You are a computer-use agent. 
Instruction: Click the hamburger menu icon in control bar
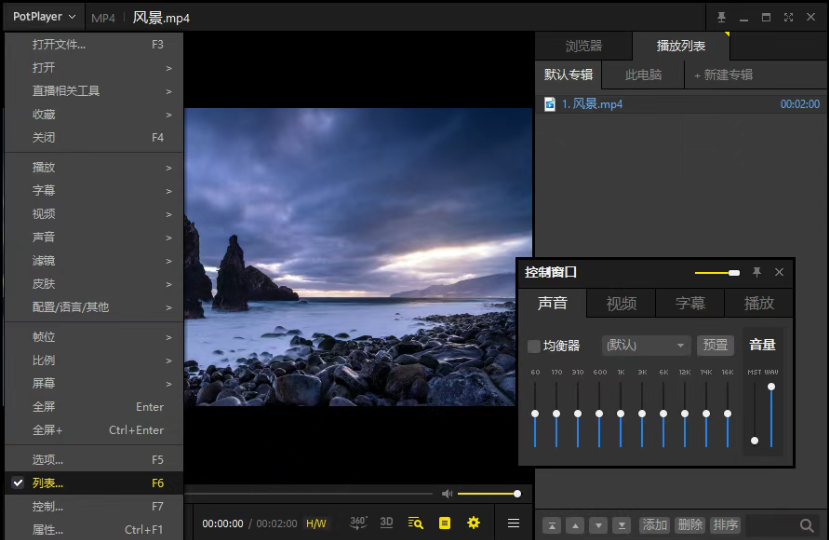click(513, 523)
